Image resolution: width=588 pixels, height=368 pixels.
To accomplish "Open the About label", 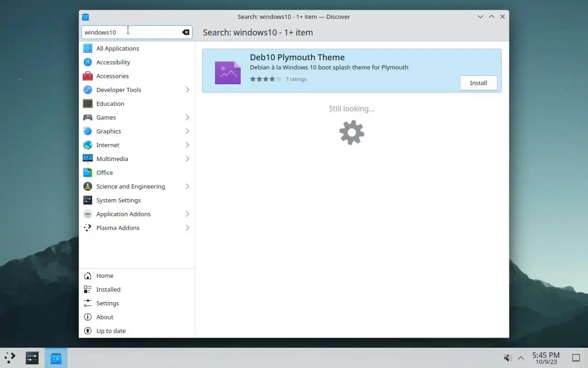I will pos(105,317).
